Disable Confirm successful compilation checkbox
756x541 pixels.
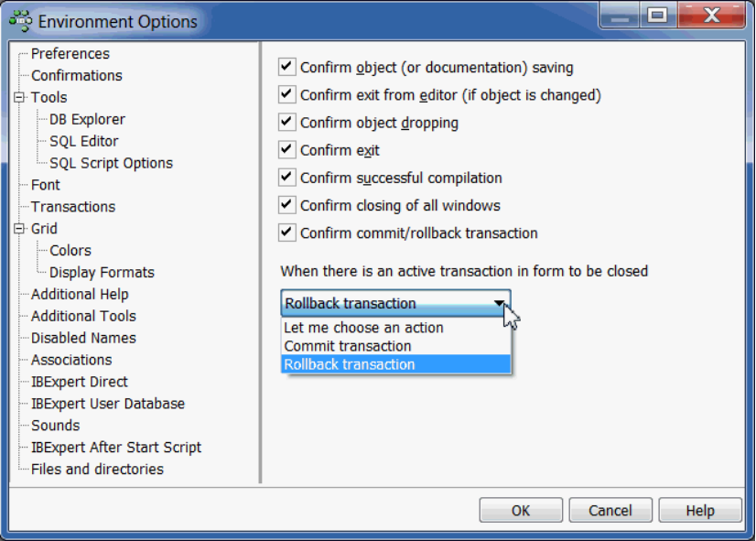[x=287, y=178]
